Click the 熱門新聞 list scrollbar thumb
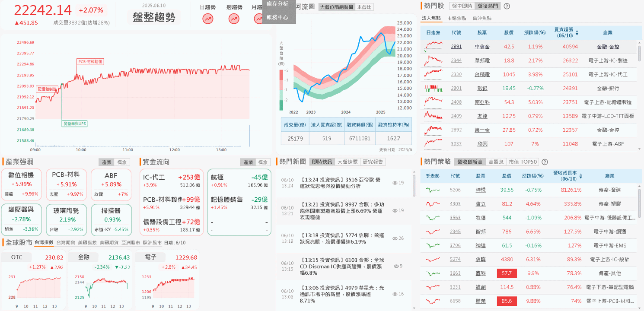The width and height of the screenshot is (644, 311). point(414,186)
